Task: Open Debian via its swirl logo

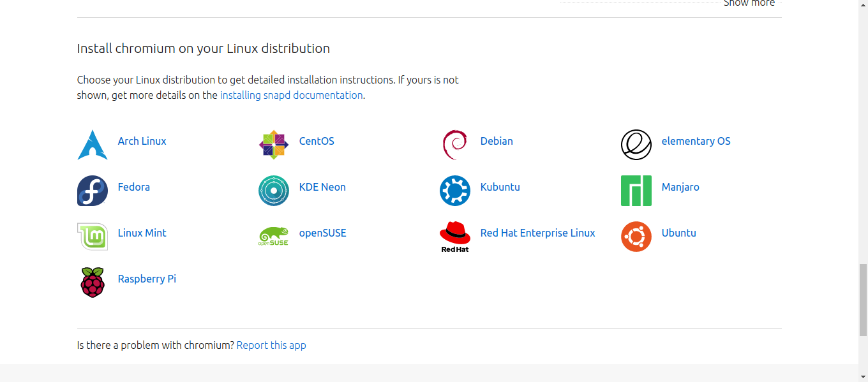Action: [454, 144]
